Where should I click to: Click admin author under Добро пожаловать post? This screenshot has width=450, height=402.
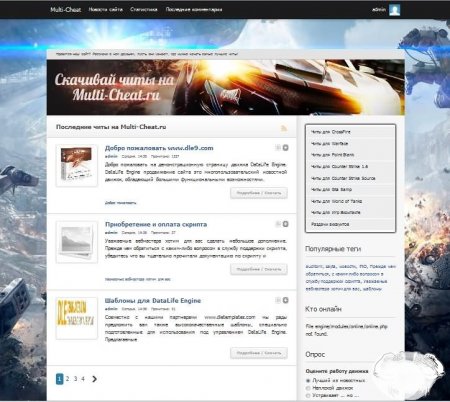click(x=111, y=156)
